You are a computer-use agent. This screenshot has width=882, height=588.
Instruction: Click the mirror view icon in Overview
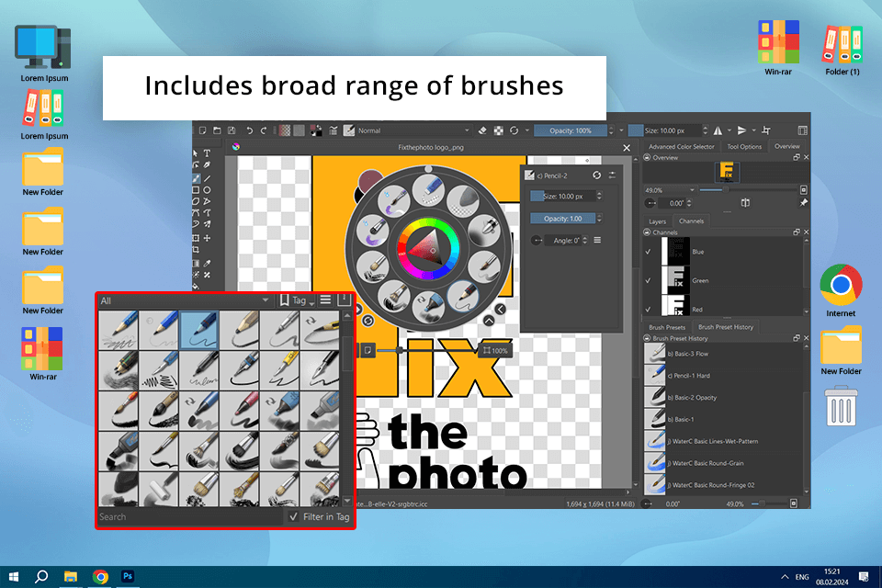745,203
